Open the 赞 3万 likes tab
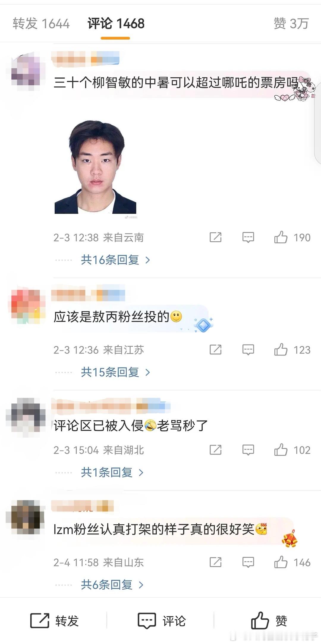321x644 pixels. point(291,23)
